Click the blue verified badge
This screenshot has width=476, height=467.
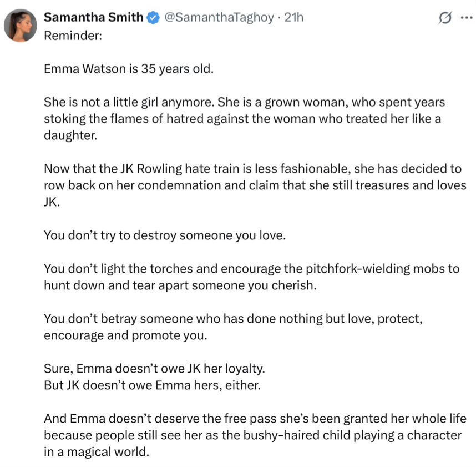(153, 17)
